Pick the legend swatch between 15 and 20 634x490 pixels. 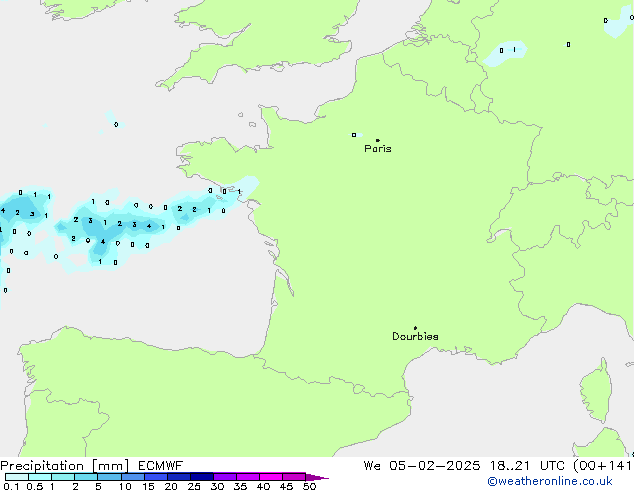(156, 477)
